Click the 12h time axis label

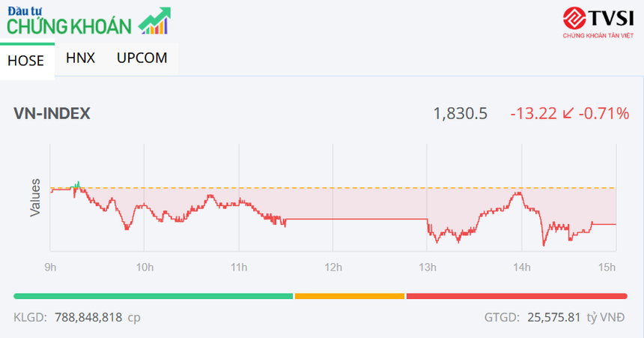pyautogui.click(x=333, y=267)
